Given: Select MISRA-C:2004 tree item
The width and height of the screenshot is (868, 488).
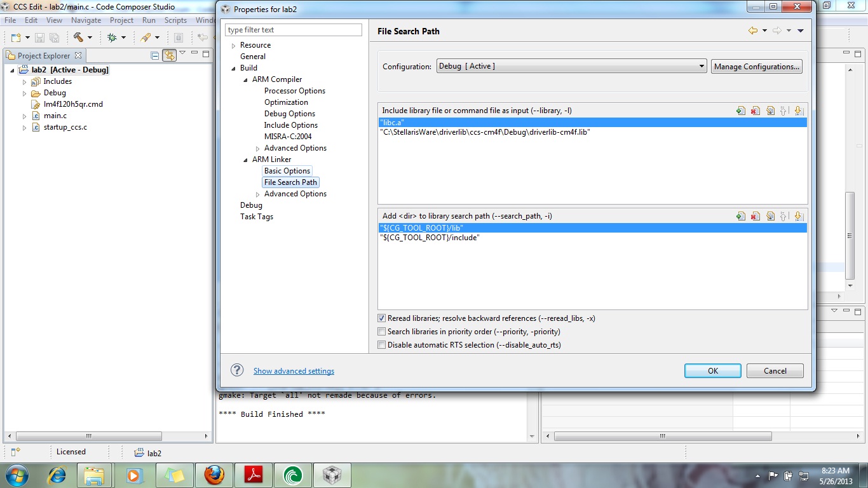Looking at the screenshot, I should click(x=288, y=137).
